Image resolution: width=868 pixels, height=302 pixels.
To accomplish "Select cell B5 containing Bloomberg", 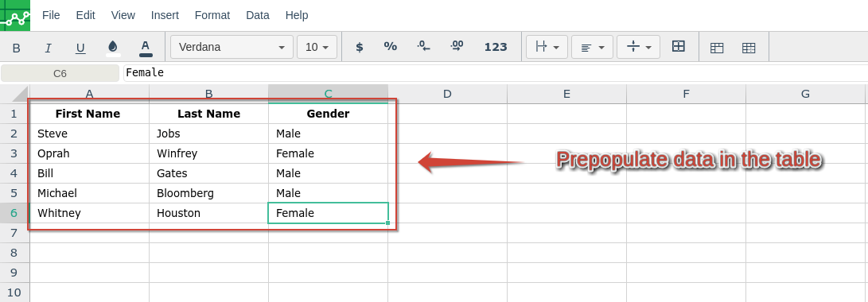I will [x=208, y=193].
